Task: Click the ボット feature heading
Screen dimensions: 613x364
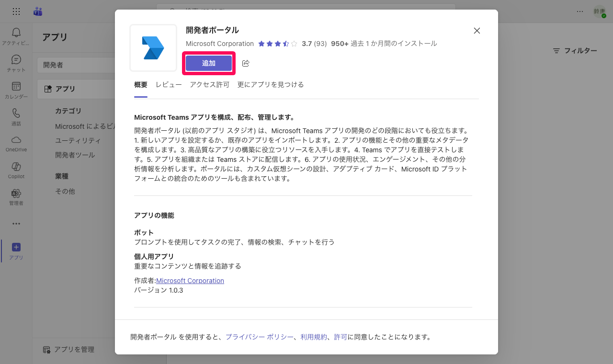Action: click(144, 233)
